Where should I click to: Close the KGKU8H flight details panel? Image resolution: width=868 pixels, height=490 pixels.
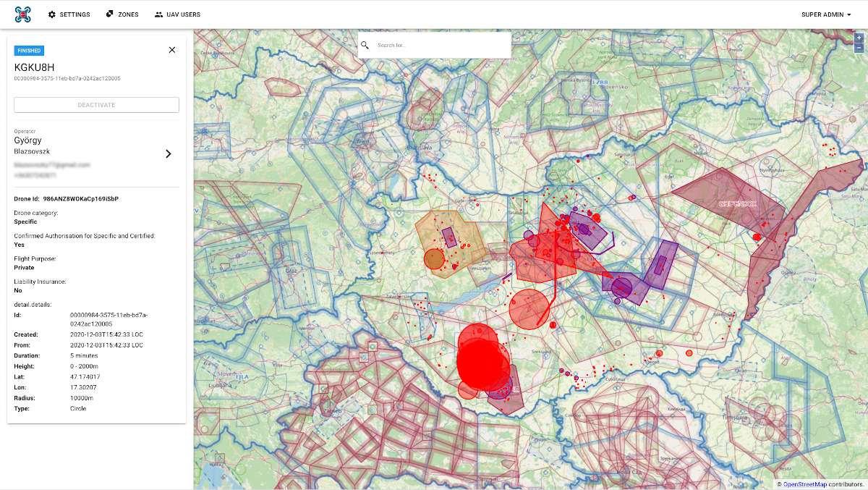coord(171,50)
